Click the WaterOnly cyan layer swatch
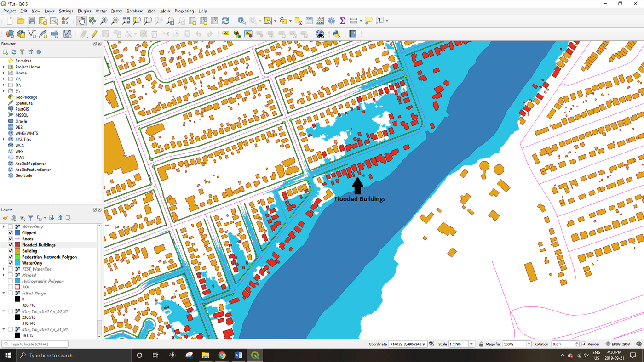The height and width of the screenshot is (362, 644). coord(17,263)
